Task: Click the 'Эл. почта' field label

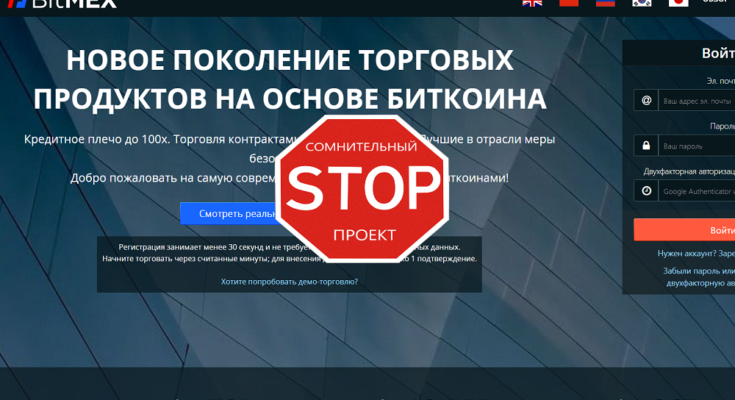Action: tap(720, 81)
